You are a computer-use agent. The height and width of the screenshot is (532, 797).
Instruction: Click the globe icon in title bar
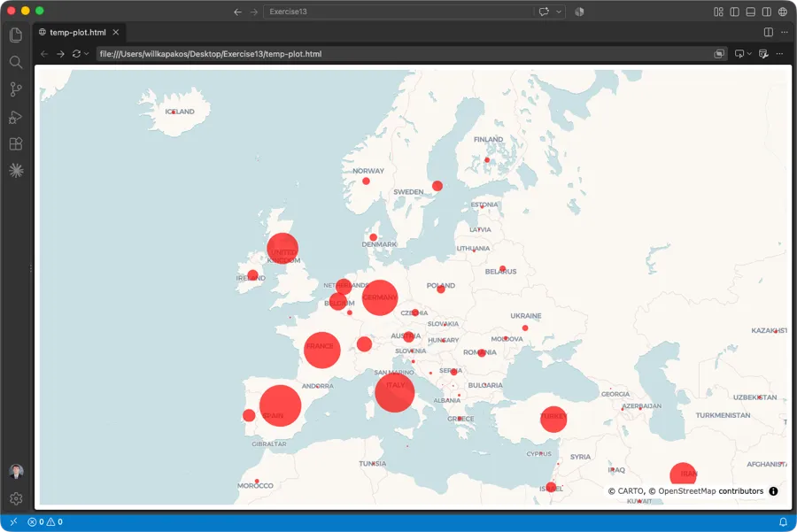(783, 12)
